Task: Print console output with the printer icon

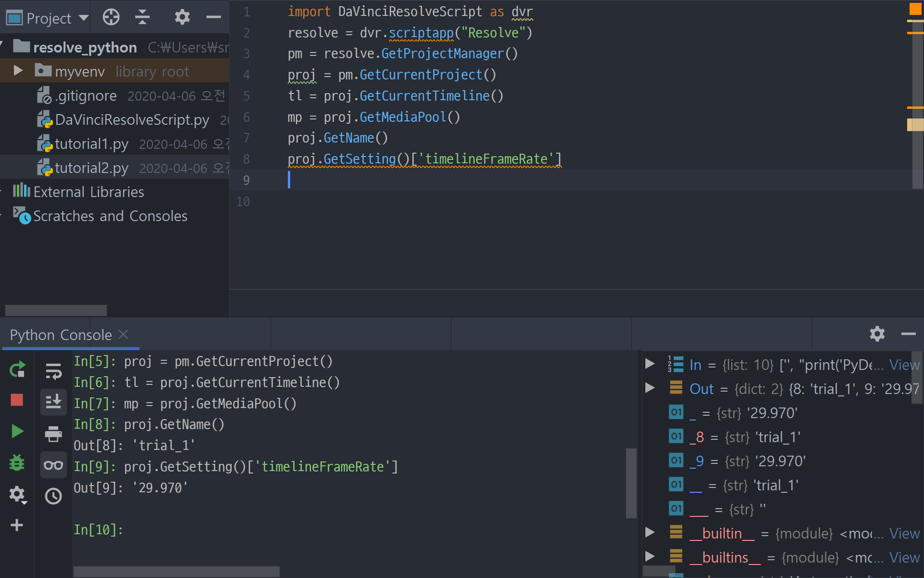Action: [x=53, y=434]
